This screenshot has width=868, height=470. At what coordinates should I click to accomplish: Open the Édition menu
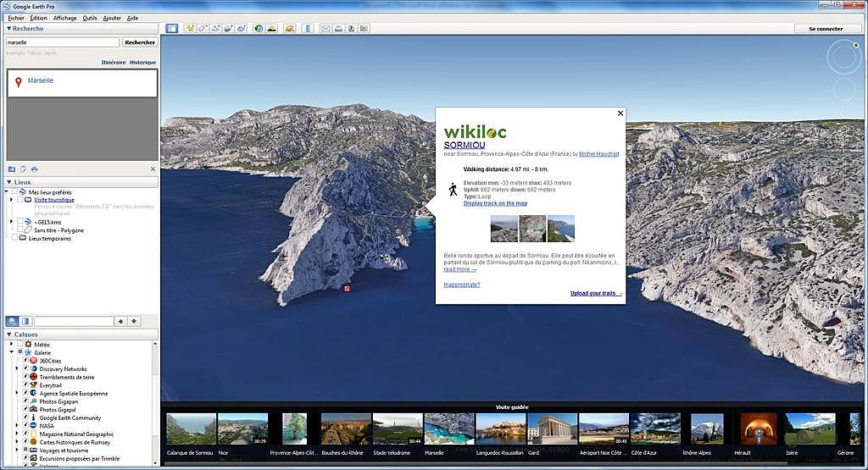point(39,18)
